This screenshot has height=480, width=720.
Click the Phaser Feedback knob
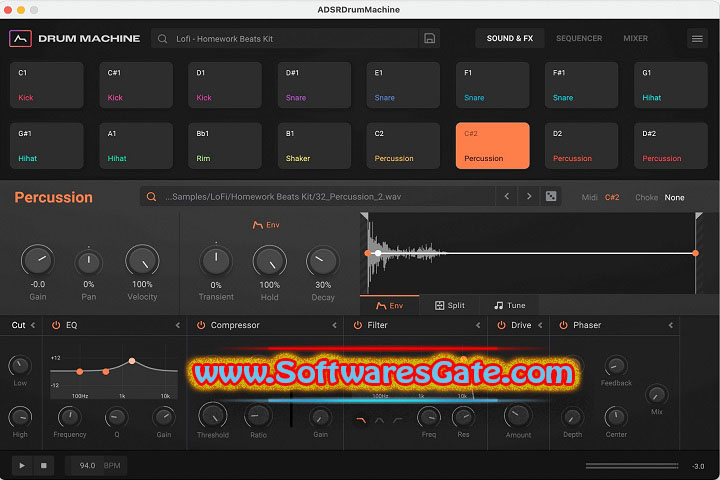pyautogui.click(x=616, y=366)
